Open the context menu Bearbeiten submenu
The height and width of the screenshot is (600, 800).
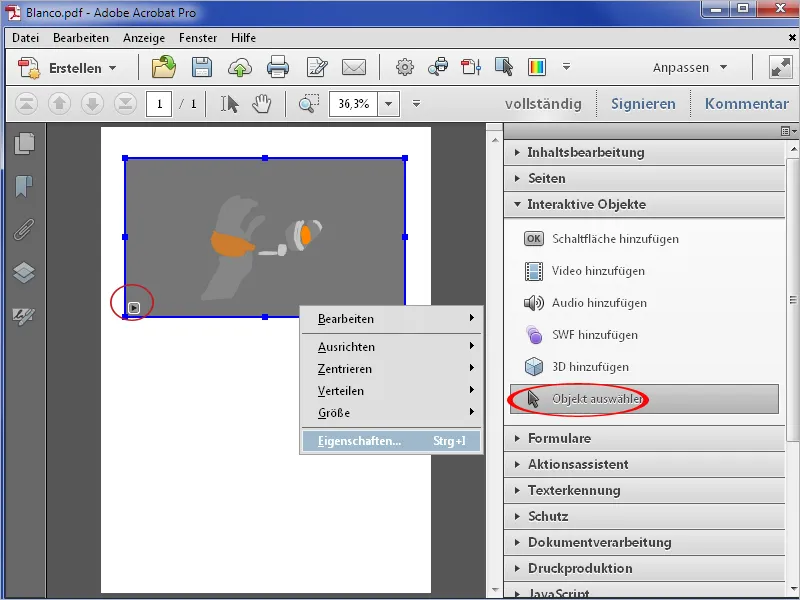click(x=391, y=319)
